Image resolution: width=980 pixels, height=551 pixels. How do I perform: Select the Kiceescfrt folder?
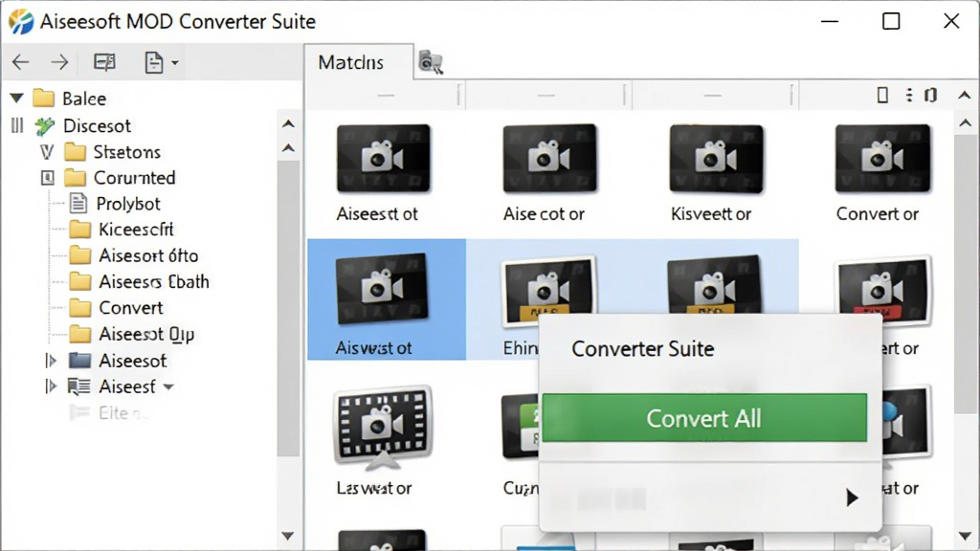(121, 230)
